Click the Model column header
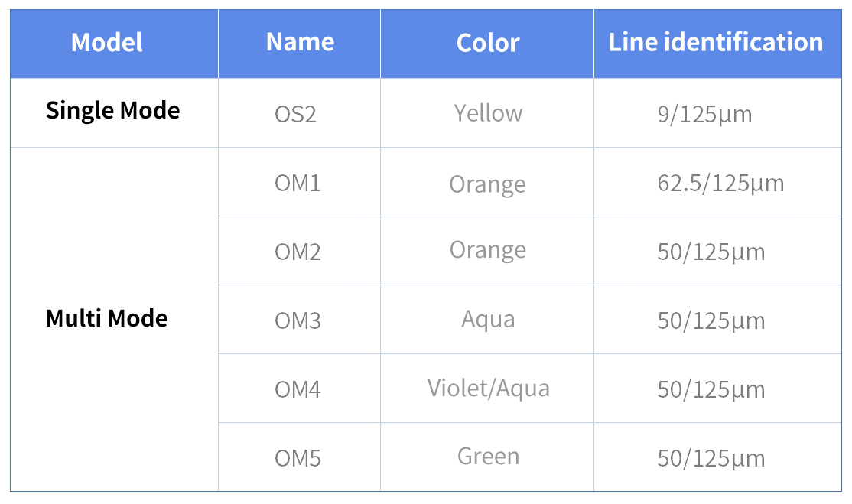This screenshot has height=504, width=852. point(114,44)
